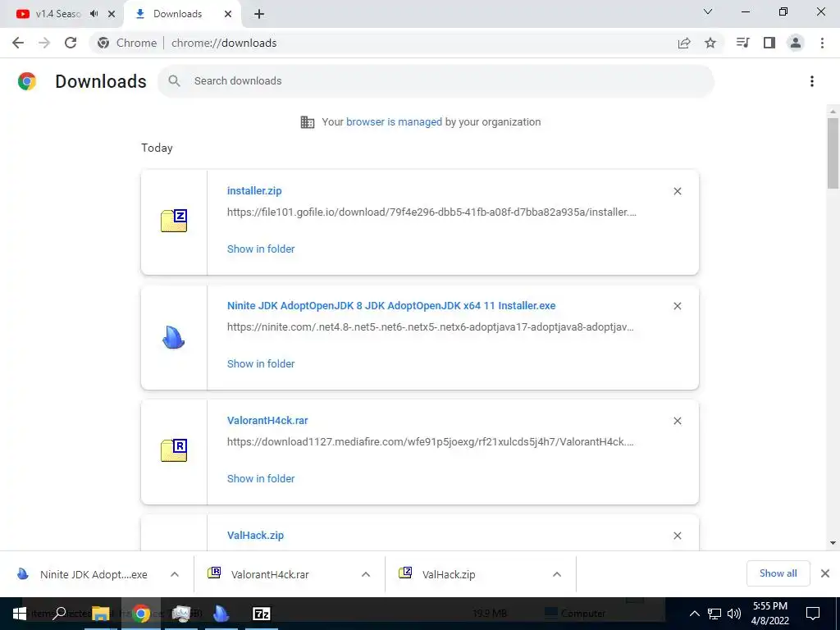Screen dimensions: 840x630
Task: Open the Windows Start menu
Action: (x=20, y=614)
